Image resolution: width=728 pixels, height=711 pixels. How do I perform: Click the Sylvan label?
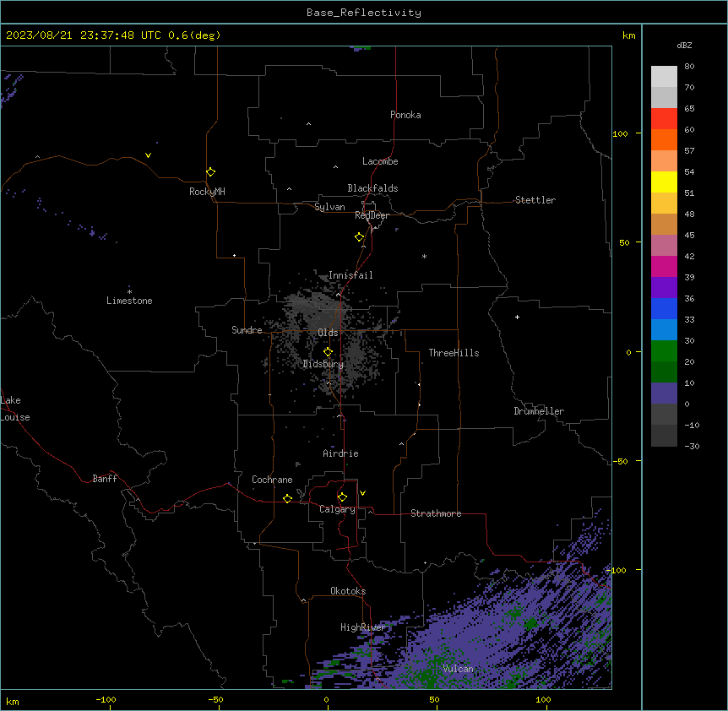coord(329,207)
